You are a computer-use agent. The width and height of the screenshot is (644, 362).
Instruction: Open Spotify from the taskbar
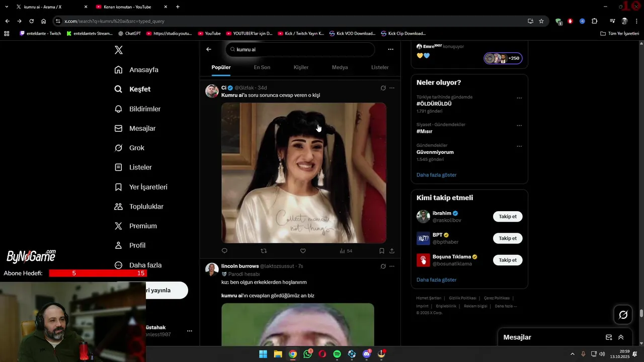tap(337, 354)
